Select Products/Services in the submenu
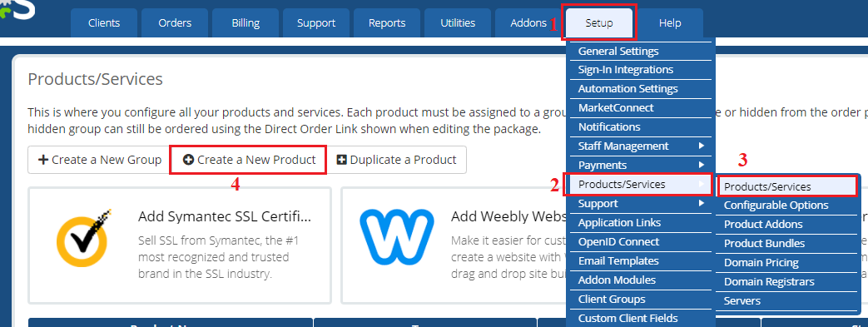The width and height of the screenshot is (868, 327). point(787,186)
